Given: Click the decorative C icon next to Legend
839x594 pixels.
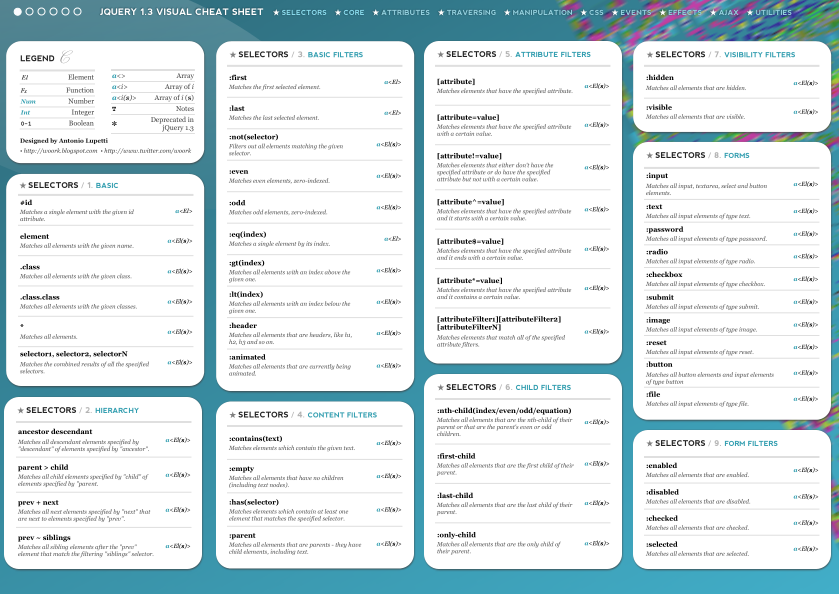Looking at the screenshot, I should click(x=66, y=57).
